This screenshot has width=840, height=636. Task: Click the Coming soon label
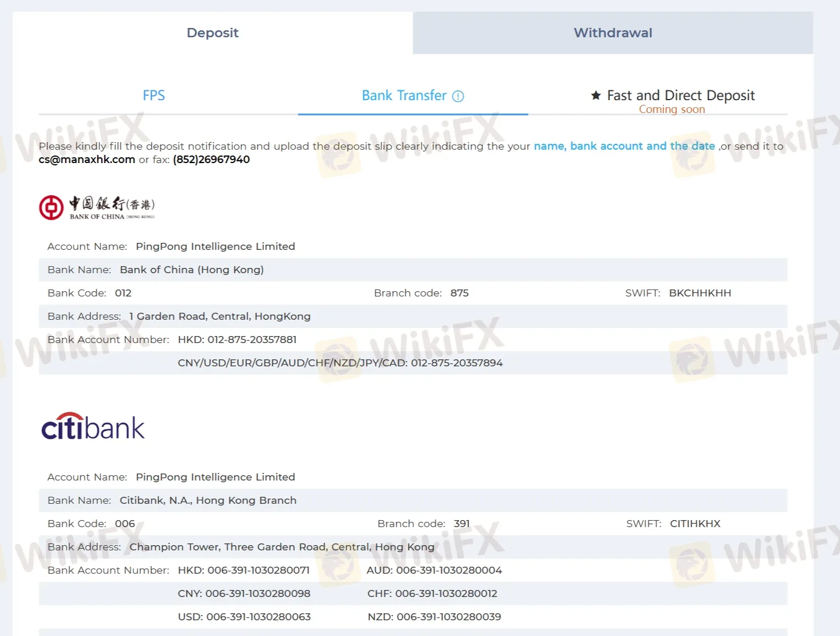[x=672, y=109]
